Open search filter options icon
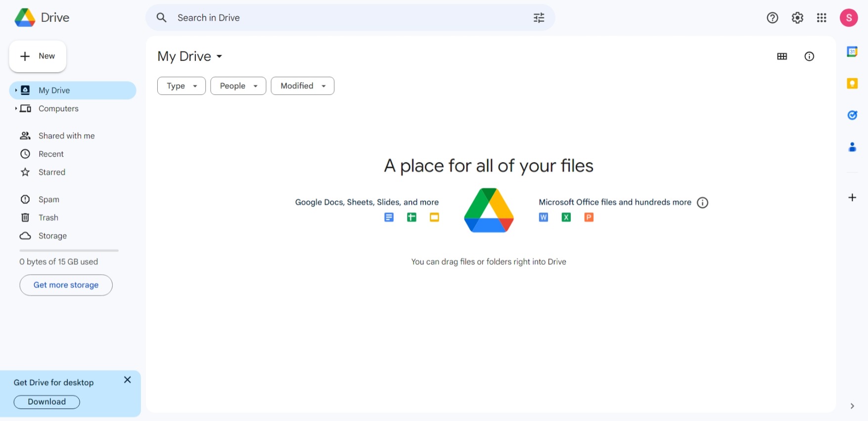This screenshot has width=868, height=421. (539, 18)
